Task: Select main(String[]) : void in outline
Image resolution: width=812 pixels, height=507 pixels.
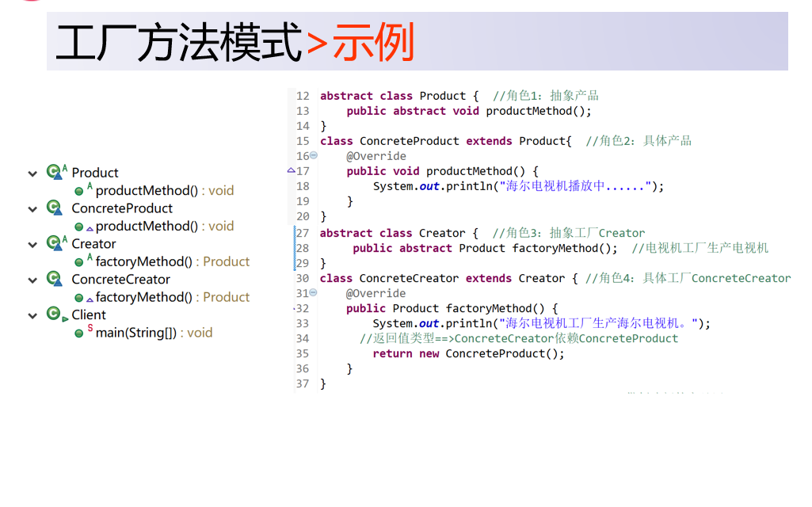Action: pos(154,333)
